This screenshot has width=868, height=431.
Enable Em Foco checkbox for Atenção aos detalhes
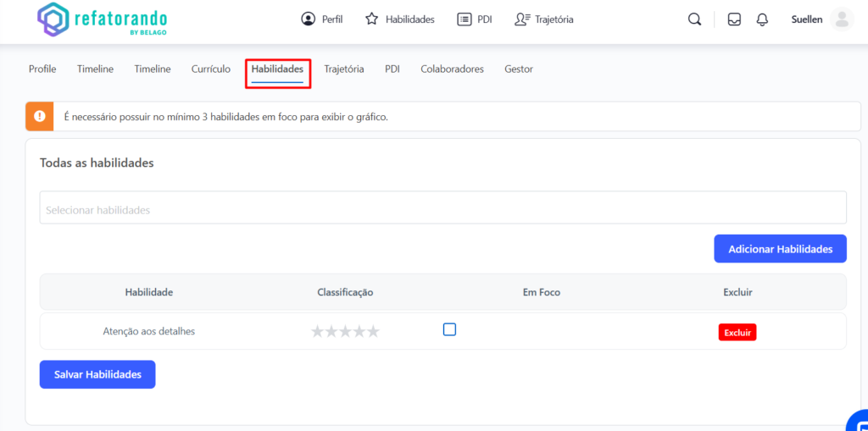tap(449, 329)
